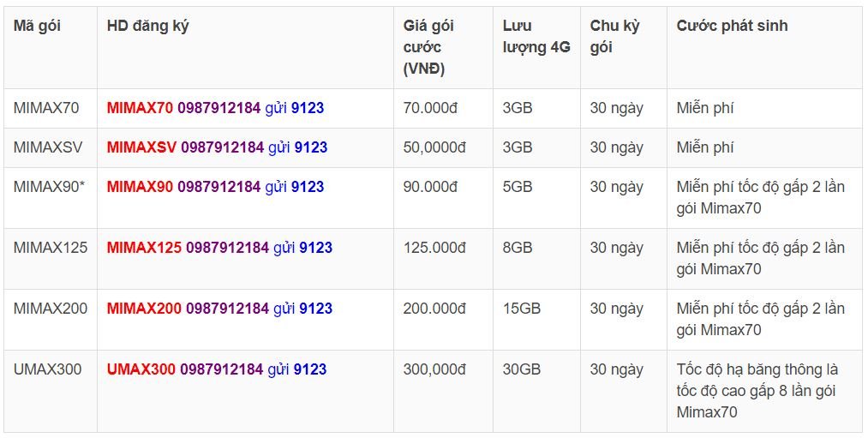868x438 pixels.
Task: Click '30 ngày' in MIMAX125 row
Action: tap(617, 248)
